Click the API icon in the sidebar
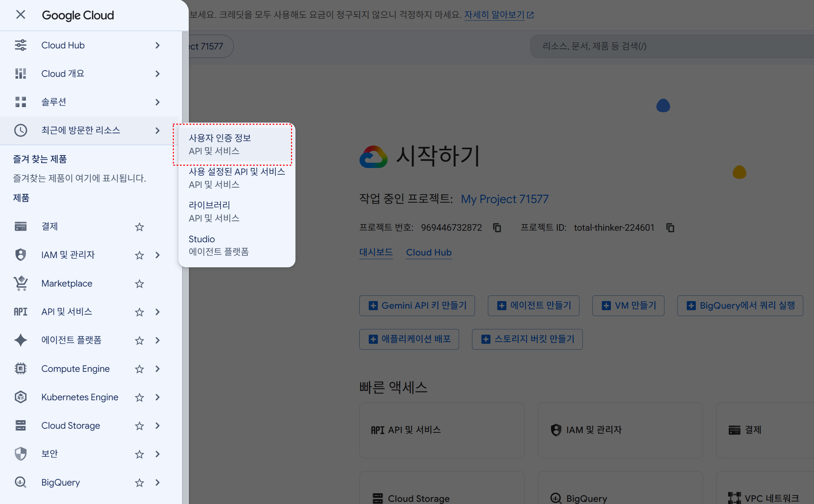 click(x=21, y=312)
